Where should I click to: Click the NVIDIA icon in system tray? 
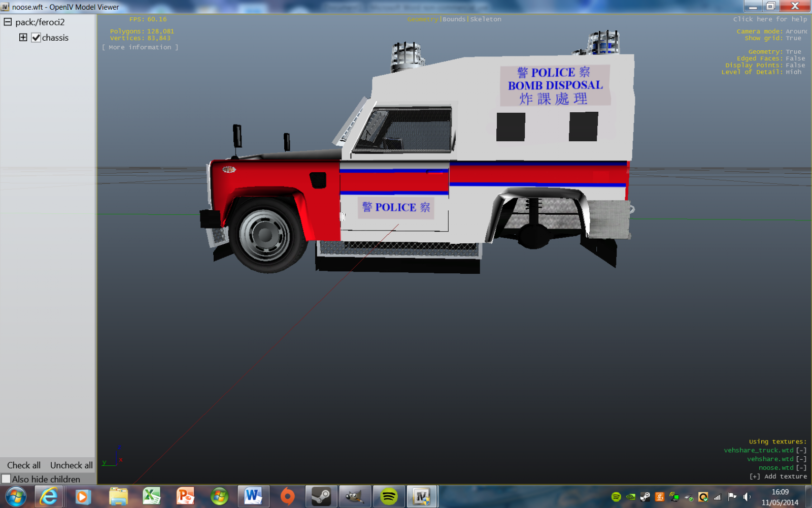[630, 497]
